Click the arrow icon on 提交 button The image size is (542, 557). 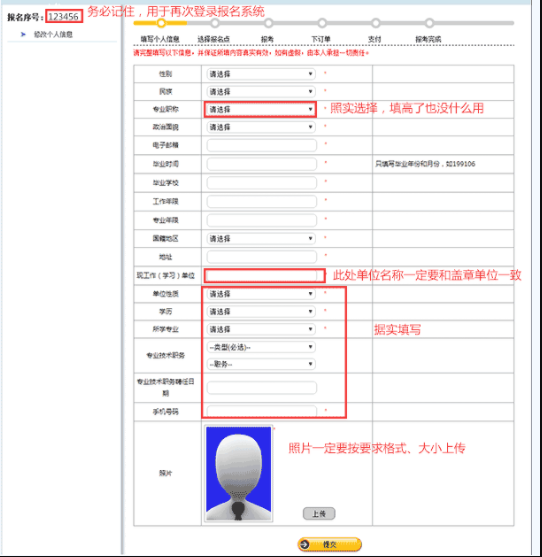point(305,544)
